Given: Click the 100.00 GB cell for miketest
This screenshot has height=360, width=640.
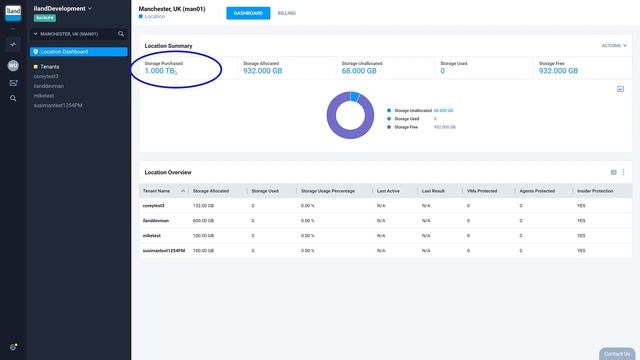Looking at the screenshot, I should tap(203, 236).
